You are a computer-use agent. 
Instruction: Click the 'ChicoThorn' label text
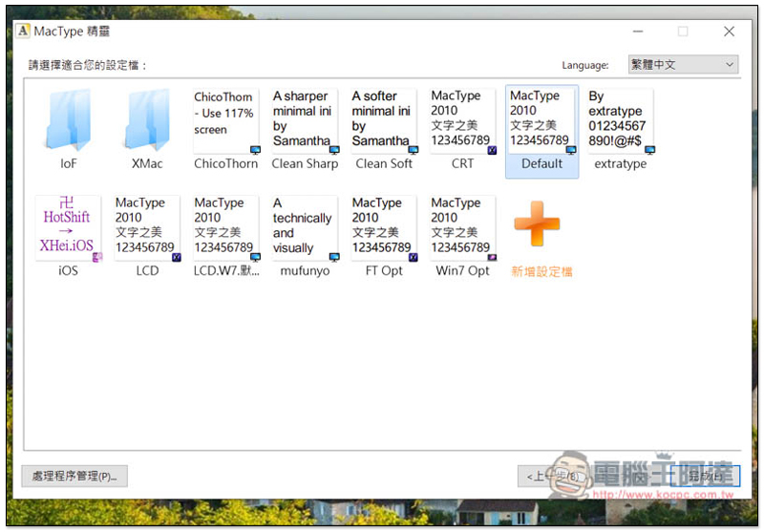[x=226, y=163]
